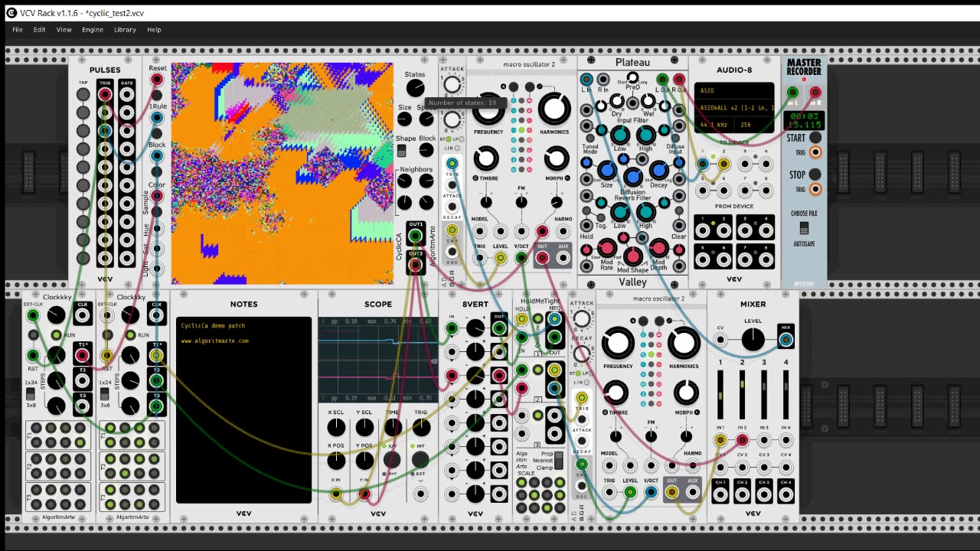The width and height of the screenshot is (980, 551).
Task: Click the Plateau Mod Shape knob
Action: 632,256
